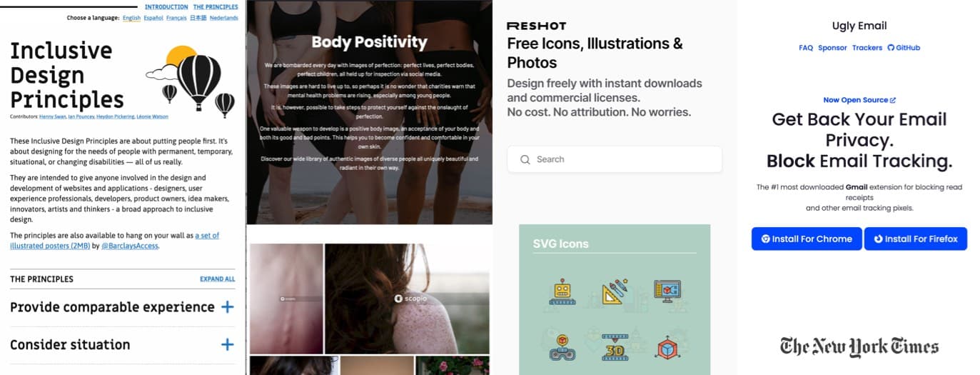Open the Introduction nav item
Screen dimensions: 980x375
[166, 7]
